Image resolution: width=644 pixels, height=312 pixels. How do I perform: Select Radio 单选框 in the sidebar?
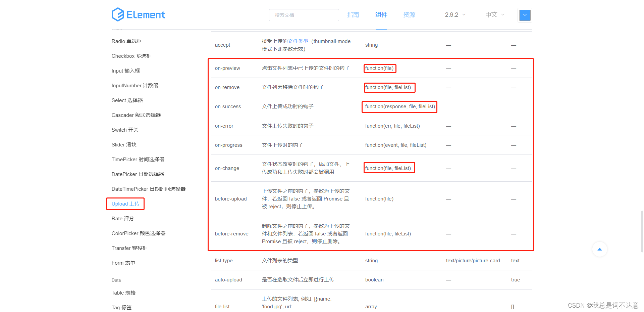(126, 41)
